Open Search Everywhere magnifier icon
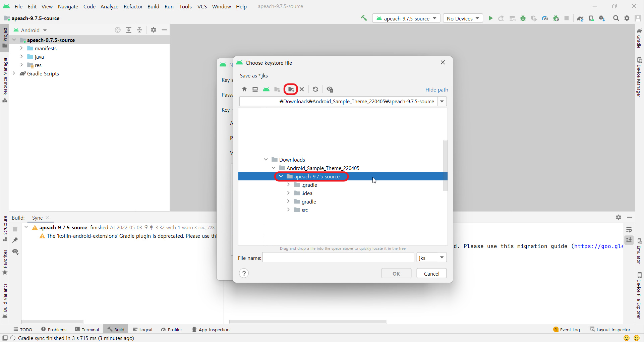The image size is (644, 342). (x=616, y=18)
